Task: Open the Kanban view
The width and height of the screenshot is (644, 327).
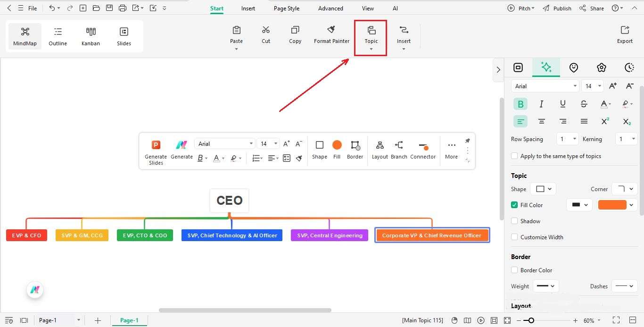Action: (x=91, y=35)
